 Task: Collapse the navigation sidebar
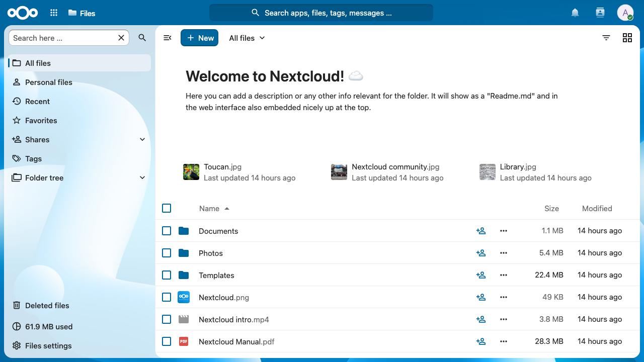click(x=168, y=38)
